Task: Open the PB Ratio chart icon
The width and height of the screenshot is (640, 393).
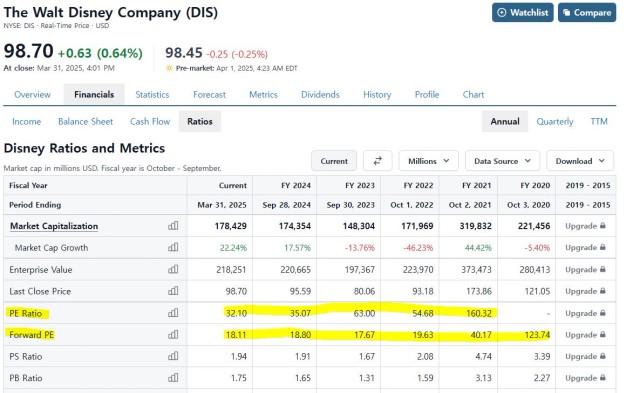Action: (x=173, y=378)
